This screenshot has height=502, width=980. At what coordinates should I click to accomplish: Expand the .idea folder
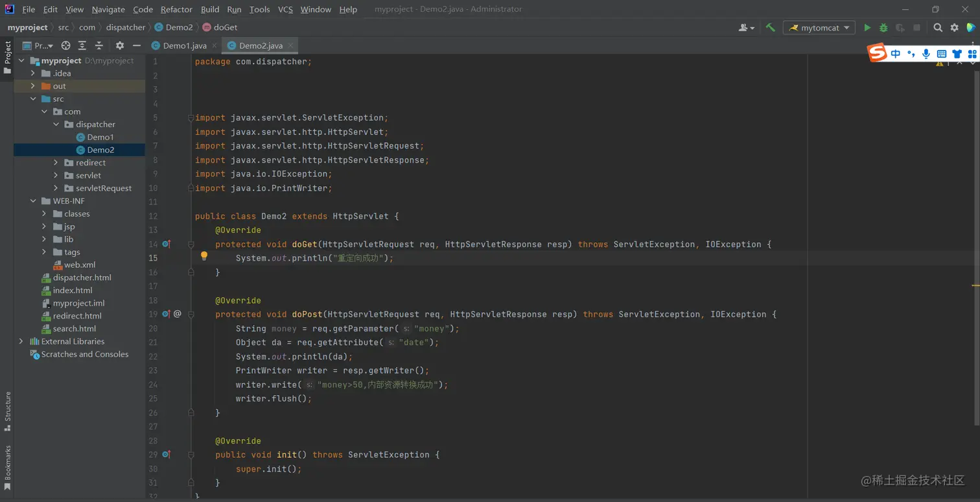pos(33,73)
